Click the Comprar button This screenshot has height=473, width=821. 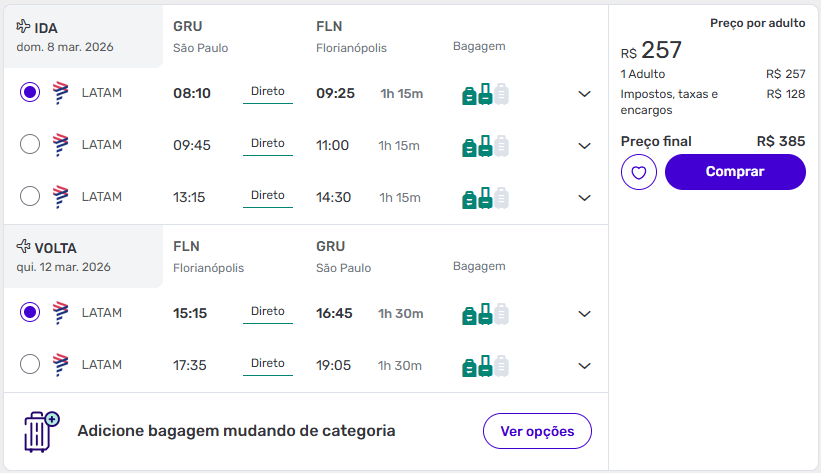click(735, 172)
